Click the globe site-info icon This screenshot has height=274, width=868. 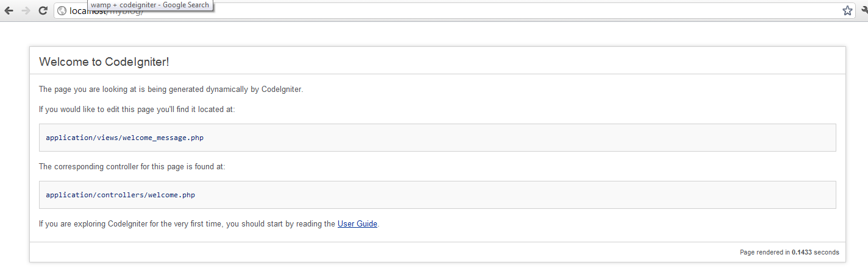coord(62,11)
